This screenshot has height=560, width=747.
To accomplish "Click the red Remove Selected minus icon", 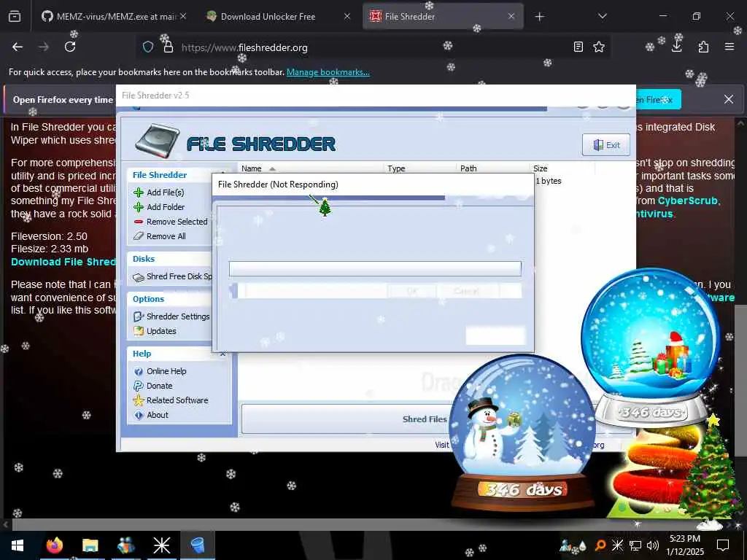I will [139, 222].
